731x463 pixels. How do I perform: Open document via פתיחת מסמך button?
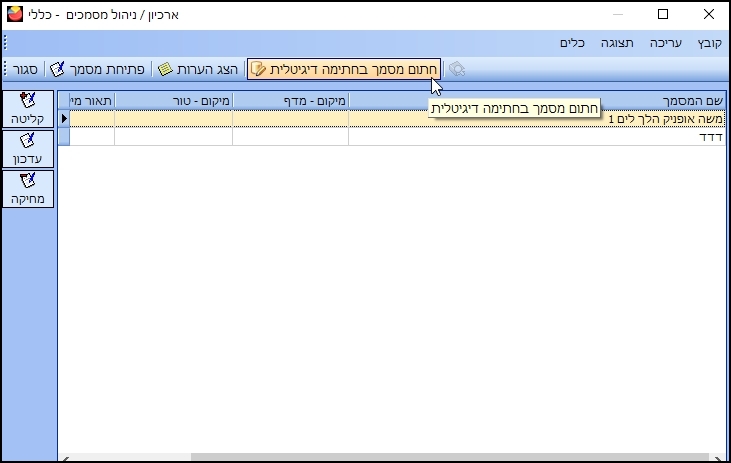click(x=98, y=69)
